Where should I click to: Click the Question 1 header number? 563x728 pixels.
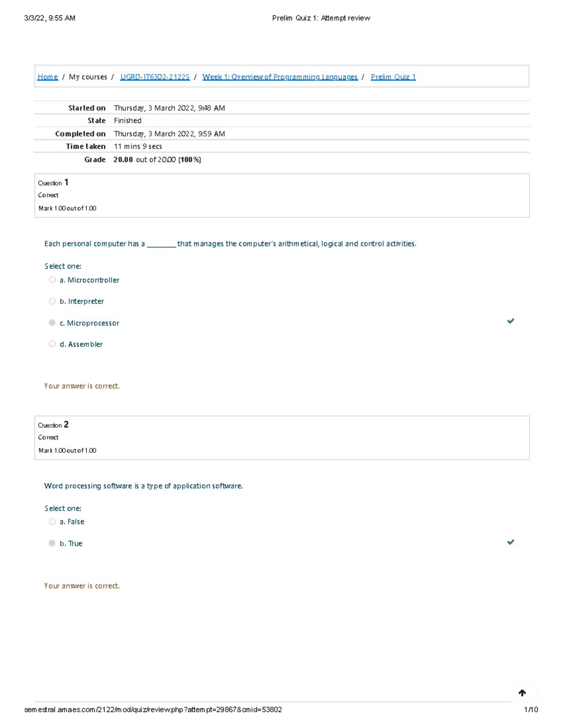click(x=66, y=182)
